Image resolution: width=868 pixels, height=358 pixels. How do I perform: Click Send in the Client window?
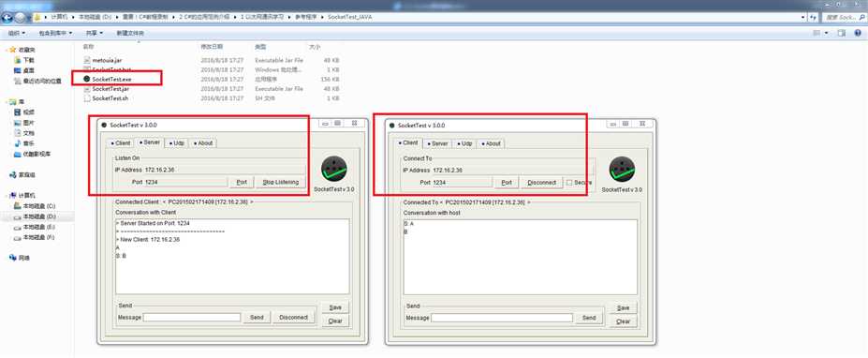coord(589,318)
